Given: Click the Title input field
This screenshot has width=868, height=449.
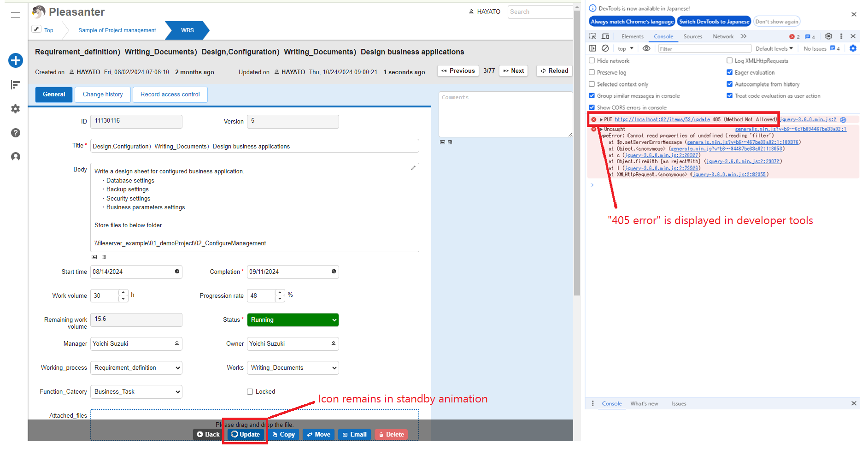Looking at the screenshot, I should (x=254, y=146).
